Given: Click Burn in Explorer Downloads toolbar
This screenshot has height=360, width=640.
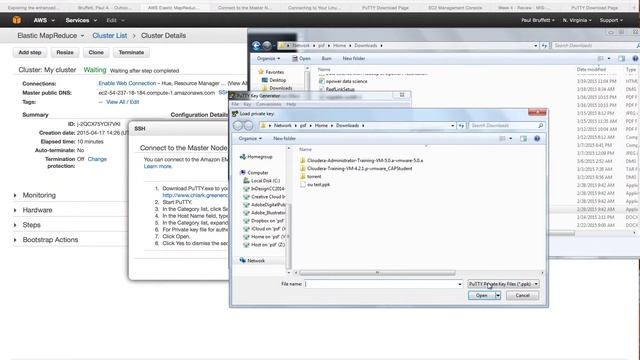Looking at the screenshot, I should pos(327,59).
